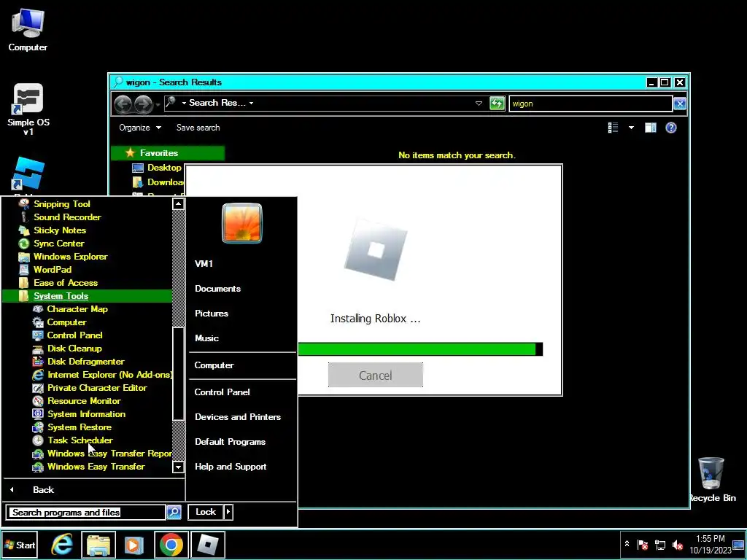This screenshot has width=747, height=560.
Task: Open the Action Center flag tray icon
Action: (643, 544)
